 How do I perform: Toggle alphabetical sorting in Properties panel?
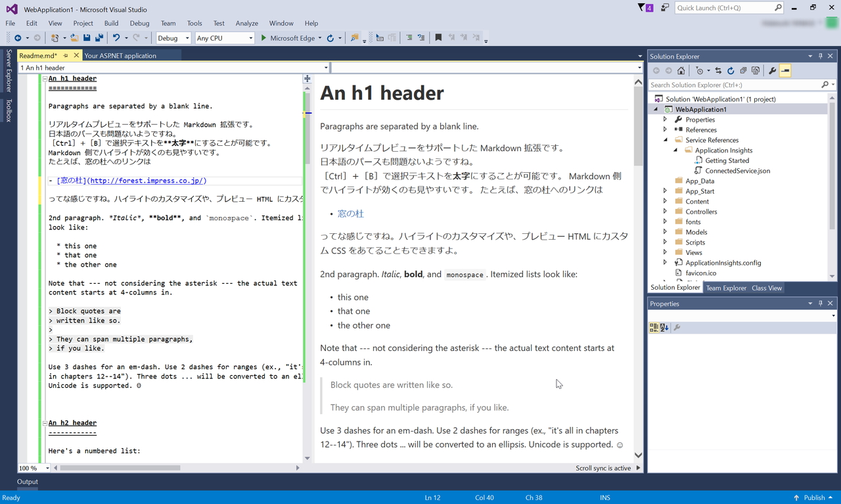pyautogui.click(x=664, y=327)
